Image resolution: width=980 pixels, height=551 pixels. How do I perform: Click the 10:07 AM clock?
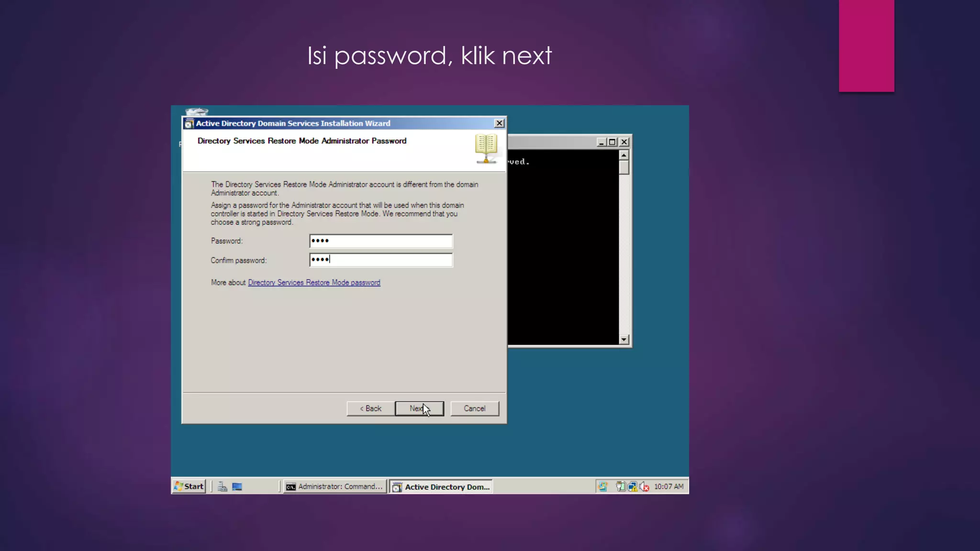pyautogui.click(x=668, y=486)
